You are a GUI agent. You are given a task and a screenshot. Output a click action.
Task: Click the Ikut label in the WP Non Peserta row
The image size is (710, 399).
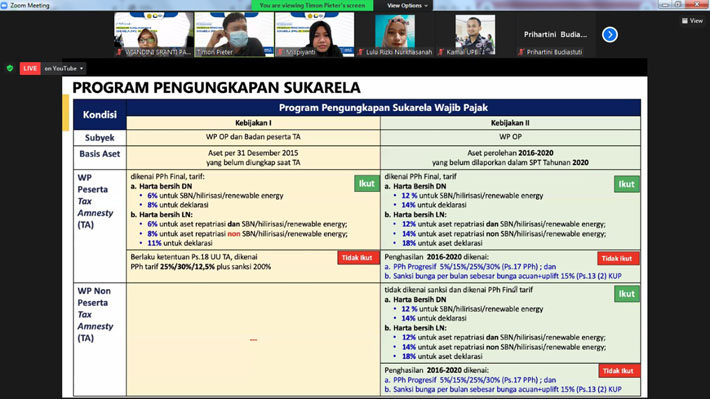pos(627,294)
